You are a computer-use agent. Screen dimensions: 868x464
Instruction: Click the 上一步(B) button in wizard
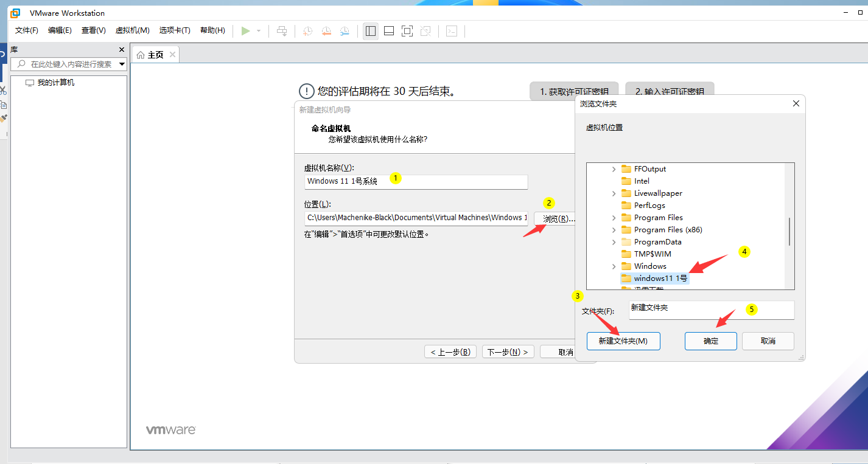[x=450, y=352]
